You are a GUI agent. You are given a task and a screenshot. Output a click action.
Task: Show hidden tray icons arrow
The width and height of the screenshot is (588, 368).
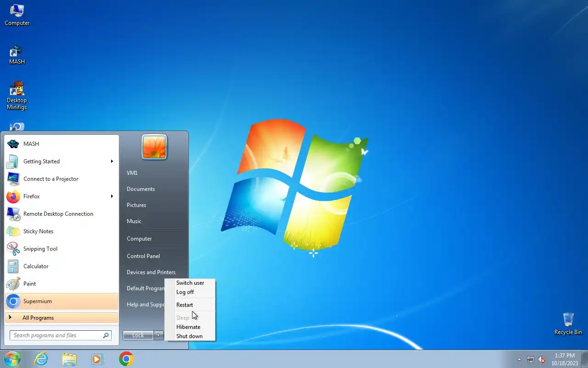click(x=519, y=359)
